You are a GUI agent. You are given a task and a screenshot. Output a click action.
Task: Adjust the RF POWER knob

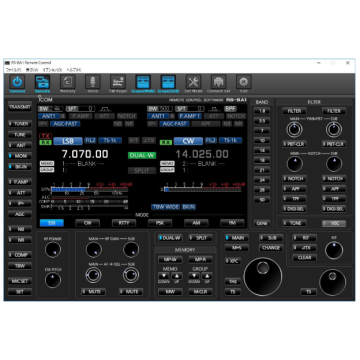click(53, 250)
